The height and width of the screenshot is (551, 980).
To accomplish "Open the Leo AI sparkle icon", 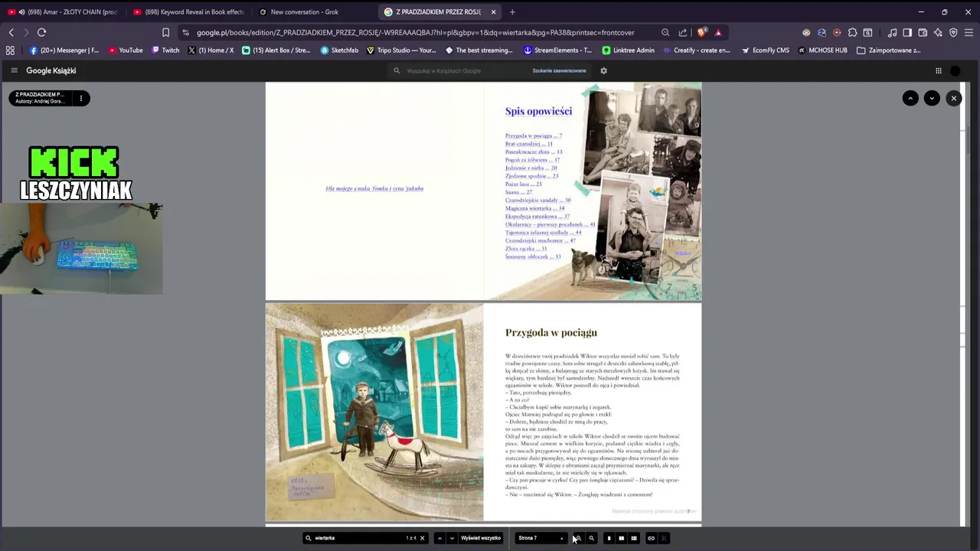I will [x=938, y=32].
